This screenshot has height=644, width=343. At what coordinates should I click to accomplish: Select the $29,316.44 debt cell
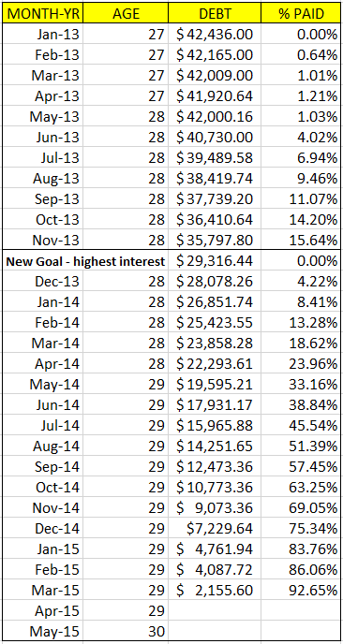(x=215, y=261)
